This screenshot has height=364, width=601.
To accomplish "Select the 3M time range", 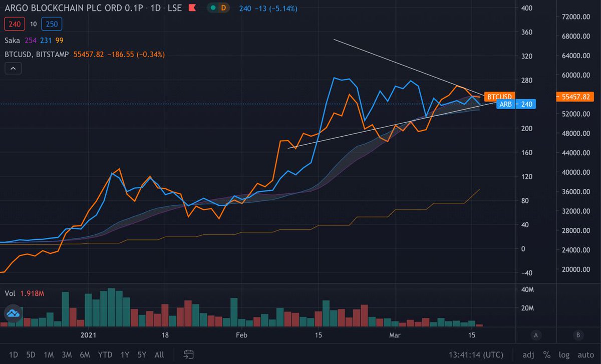I will pyautogui.click(x=67, y=354).
